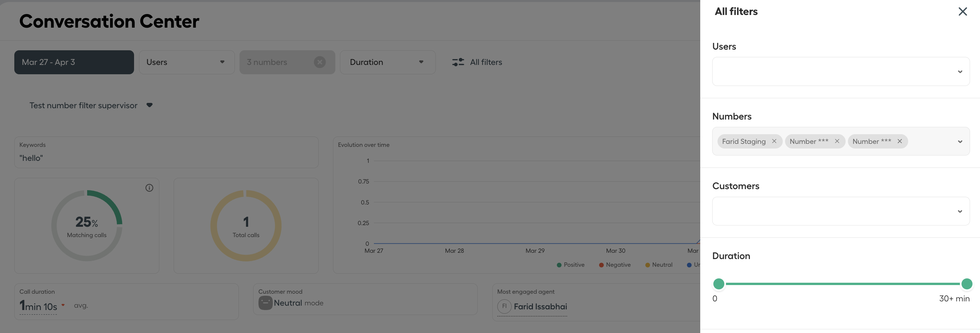This screenshot has width=980, height=333.
Task: Click the FI agent avatar
Action: coord(504,306)
